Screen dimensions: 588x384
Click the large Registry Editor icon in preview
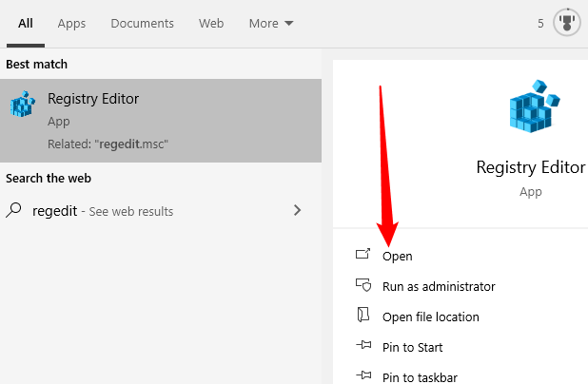pos(530,107)
